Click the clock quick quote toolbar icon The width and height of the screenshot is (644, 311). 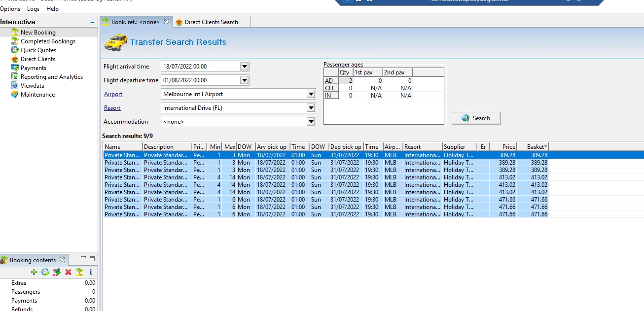point(45,272)
